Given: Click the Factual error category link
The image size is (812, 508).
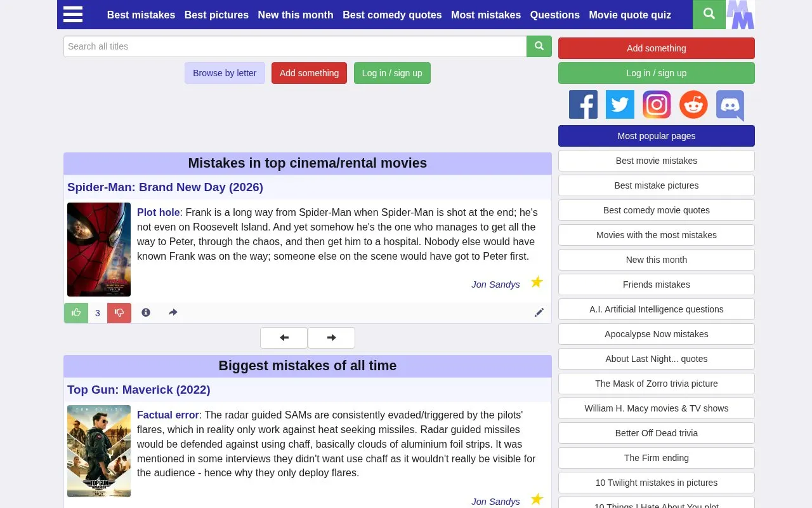Looking at the screenshot, I should (x=168, y=415).
